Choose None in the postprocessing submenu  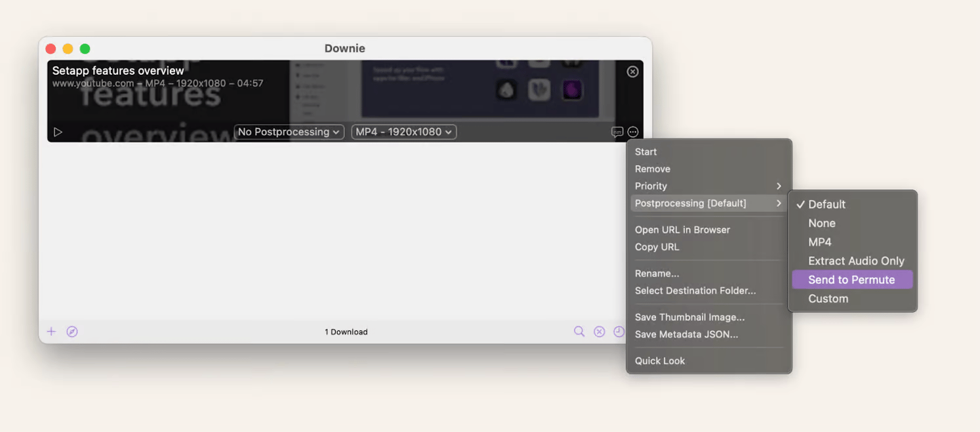[x=821, y=224]
